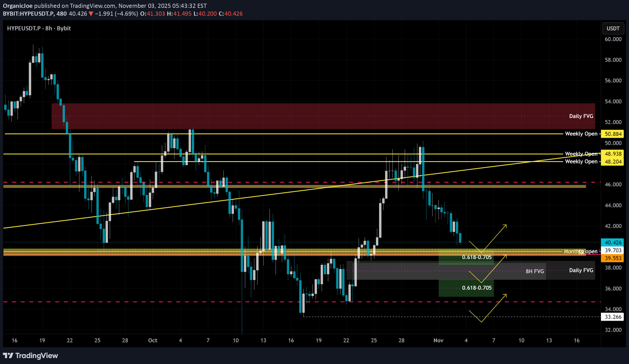Click the lower gray Daily FVG label
The width and height of the screenshot is (629, 364).
pos(581,270)
